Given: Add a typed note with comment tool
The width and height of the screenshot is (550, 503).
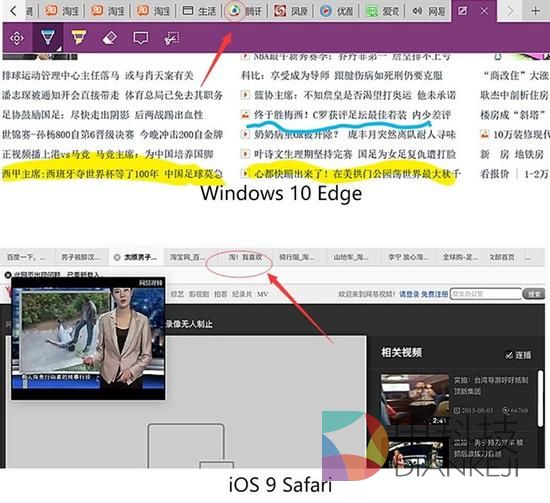Looking at the screenshot, I should click(141, 38).
